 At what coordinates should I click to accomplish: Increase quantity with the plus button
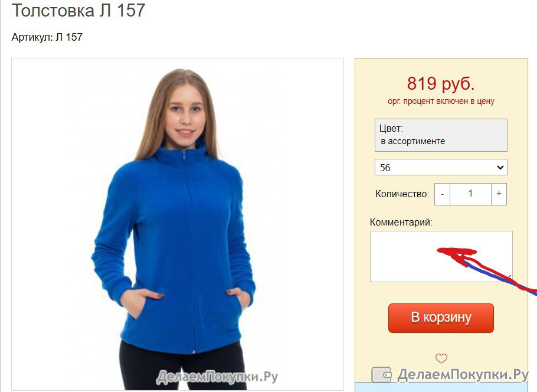pyautogui.click(x=499, y=194)
